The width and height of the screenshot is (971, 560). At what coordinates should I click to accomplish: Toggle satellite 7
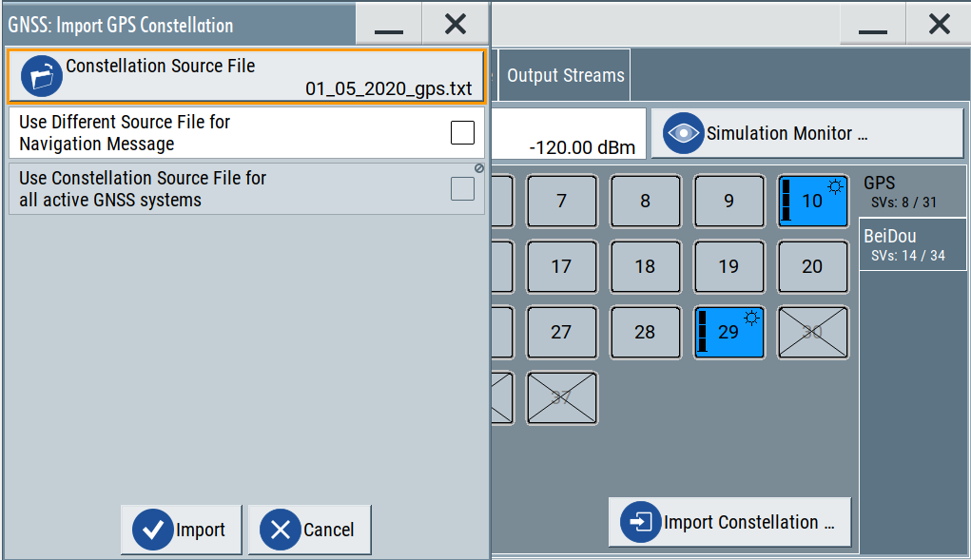pyautogui.click(x=562, y=202)
